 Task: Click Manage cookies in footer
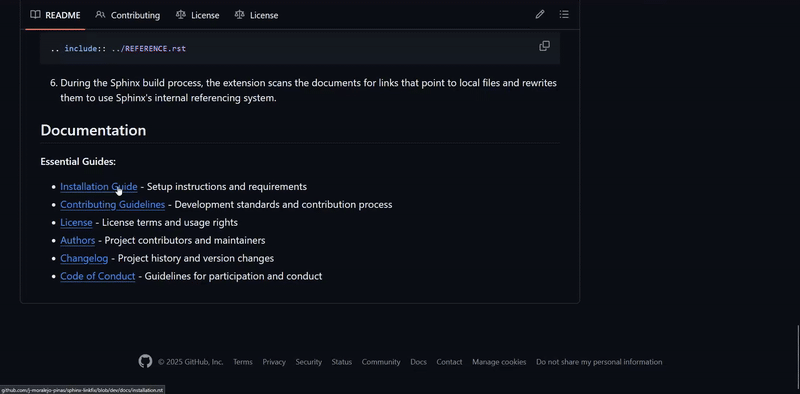499,362
